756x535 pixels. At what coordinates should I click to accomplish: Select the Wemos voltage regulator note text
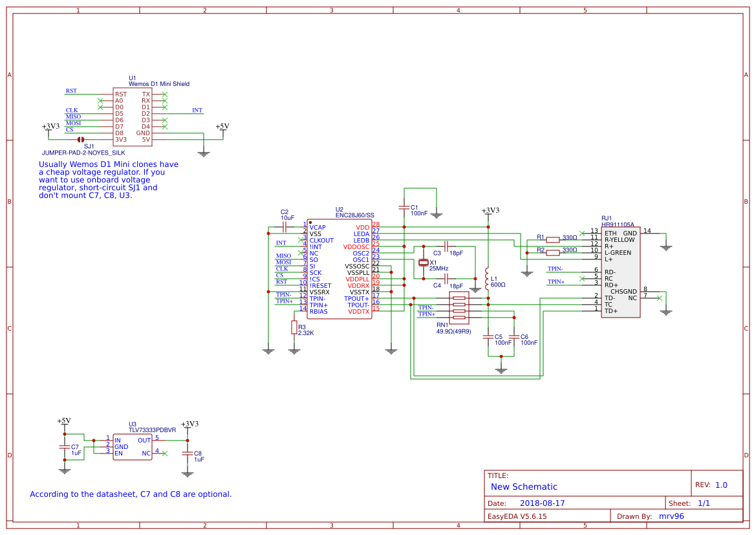[x=109, y=180]
